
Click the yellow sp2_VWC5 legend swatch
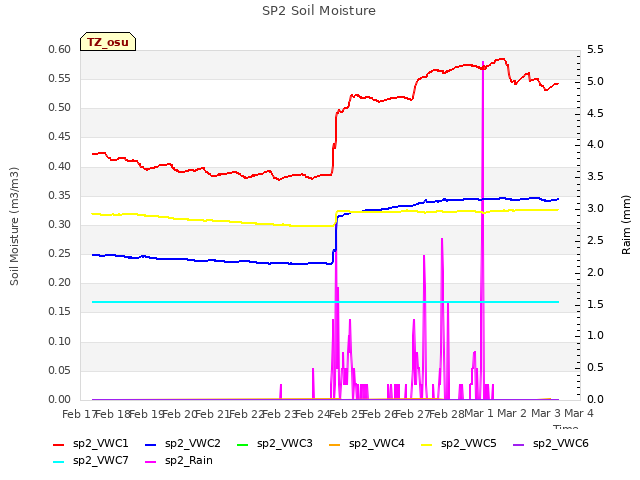(427, 445)
